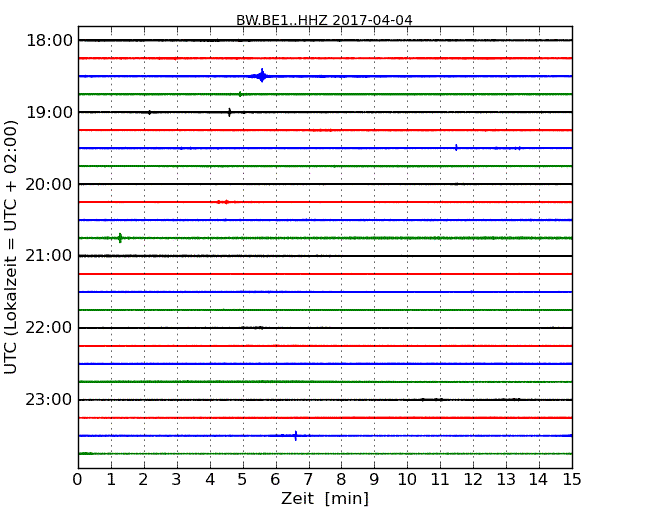Click the plot title BW.BE1..HHZ 2017-04-04
The width and height of the screenshot is (650, 520).
[x=324, y=20]
